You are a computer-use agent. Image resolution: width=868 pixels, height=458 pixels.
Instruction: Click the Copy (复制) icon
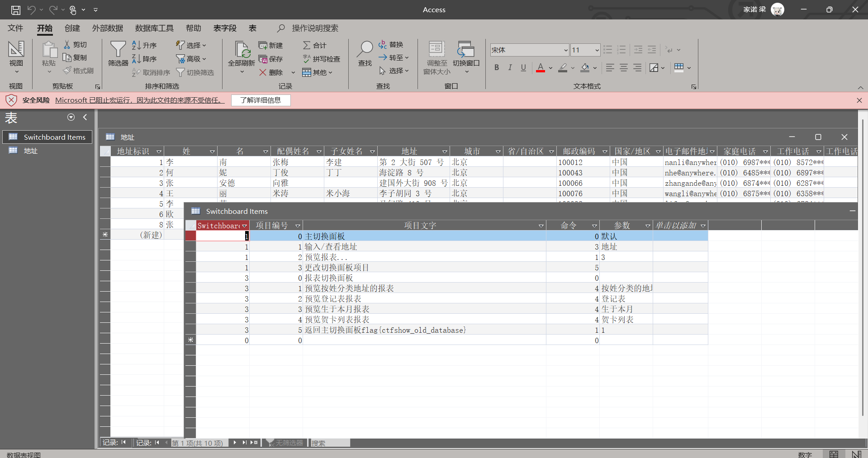[67, 57]
